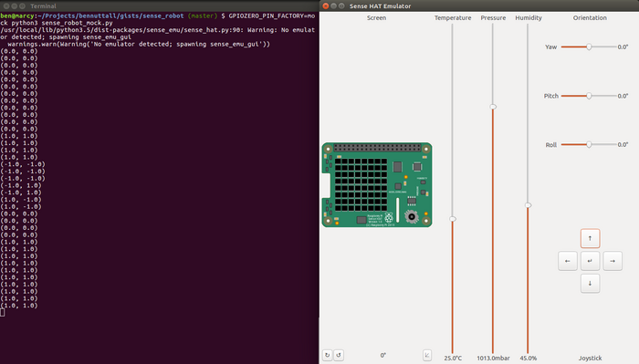Viewport: 639px width, 364px height.
Task: Rotate the screen counter-clockwise
Action: [x=339, y=355]
